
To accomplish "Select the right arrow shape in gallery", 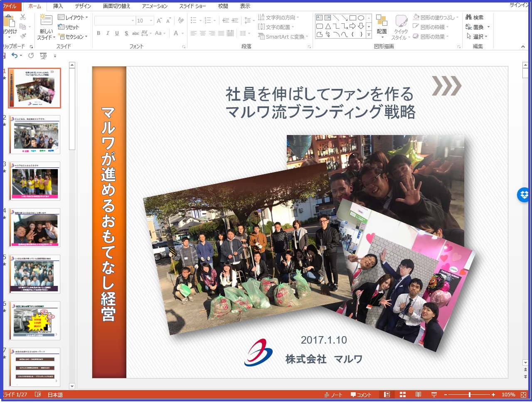I will pos(352,26).
